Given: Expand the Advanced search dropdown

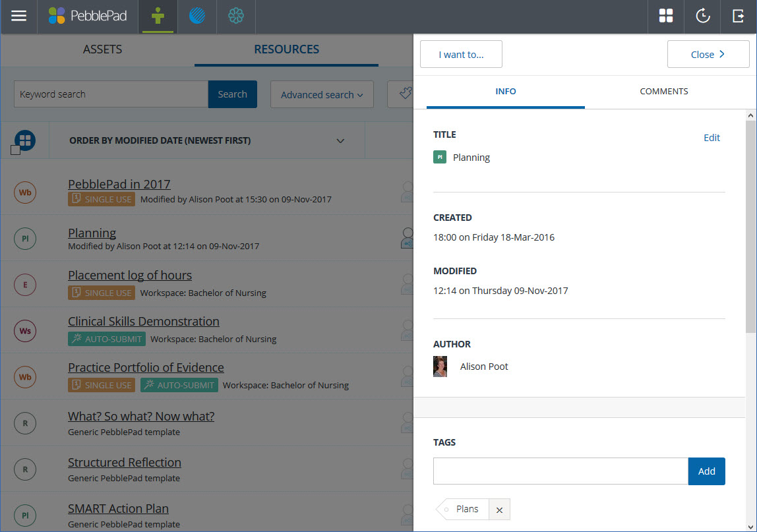Looking at the screenshot, I should [322, 95].
